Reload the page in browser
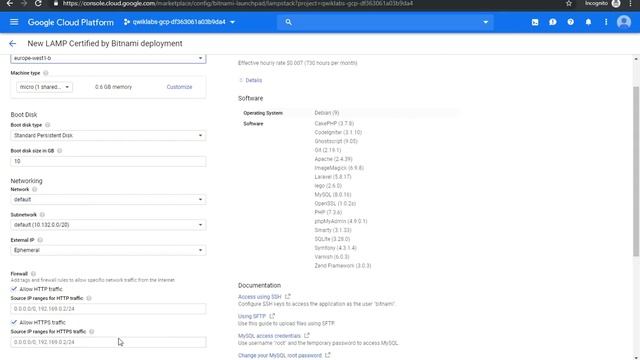 click(38, 4)
